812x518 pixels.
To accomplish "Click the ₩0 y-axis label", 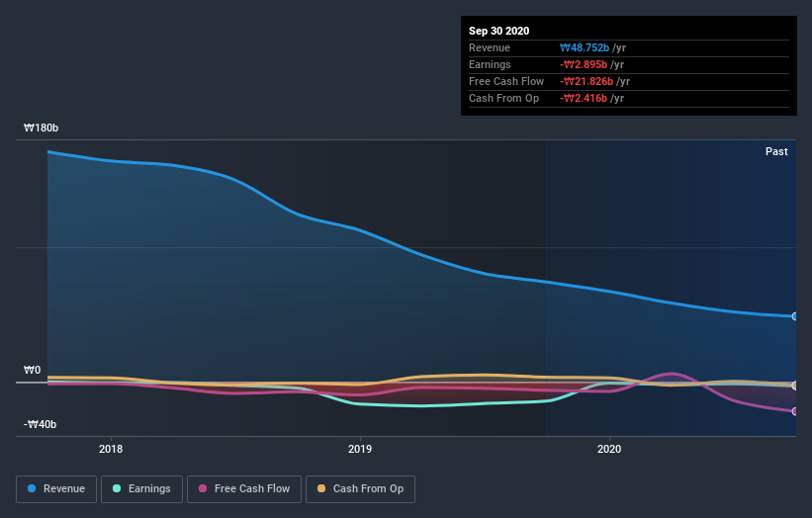I will pyautogui.click(x=32, y=370).
